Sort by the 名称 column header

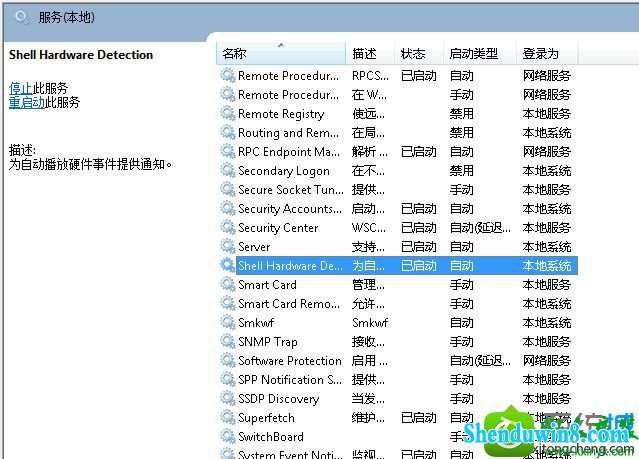point(281,53)
